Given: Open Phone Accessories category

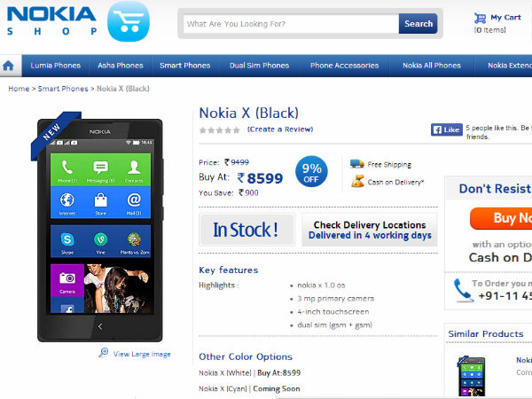Looking at the screenshot, I should pos(344,66).
